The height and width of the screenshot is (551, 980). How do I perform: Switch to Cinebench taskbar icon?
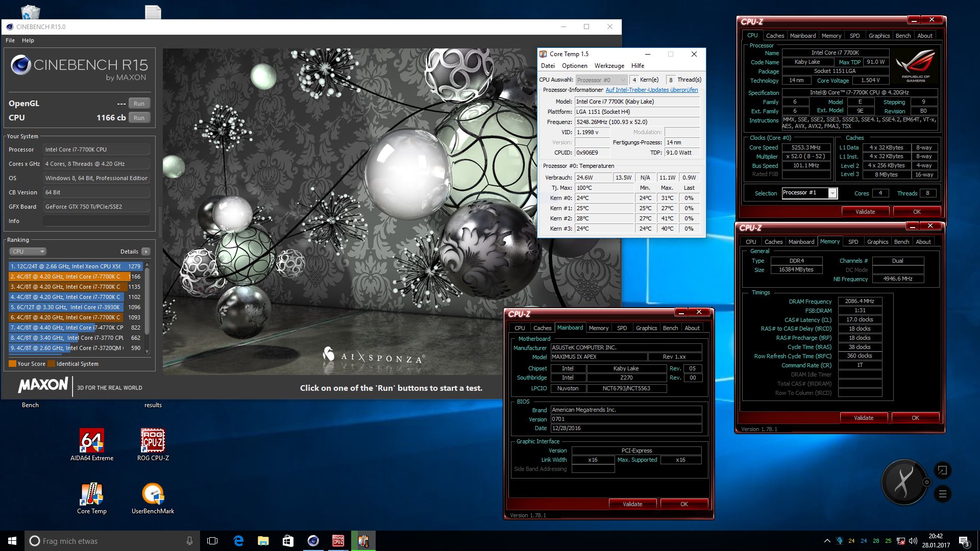(313, 541)
